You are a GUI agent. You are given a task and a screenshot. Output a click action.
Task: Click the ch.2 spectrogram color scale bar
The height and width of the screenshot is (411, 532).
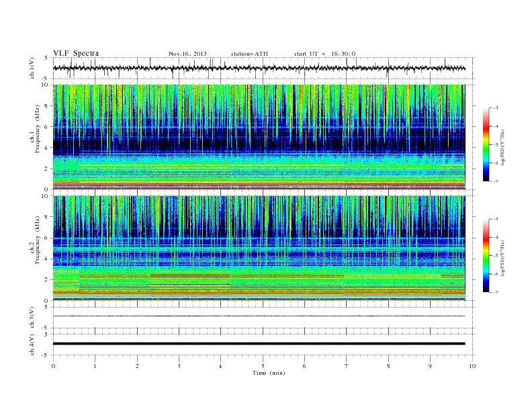pyautogui.click(x=486, y=256)
